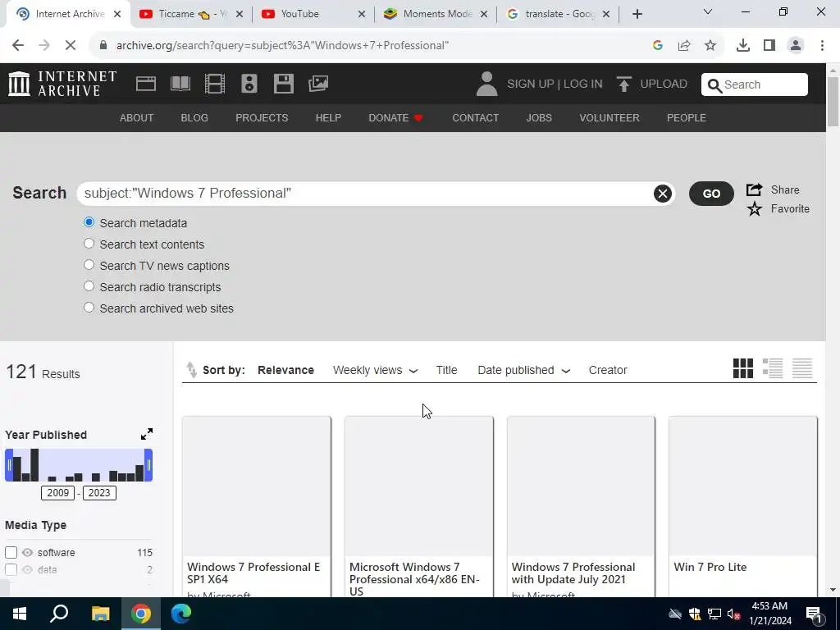
Task: Open Chrome tab search dropdown arrow
Action: click(708, 11)
